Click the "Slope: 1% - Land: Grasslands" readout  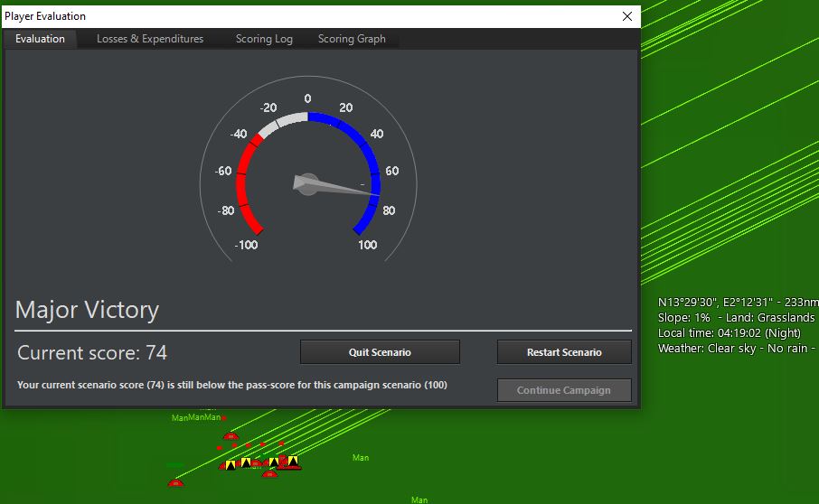click(737, 318)
